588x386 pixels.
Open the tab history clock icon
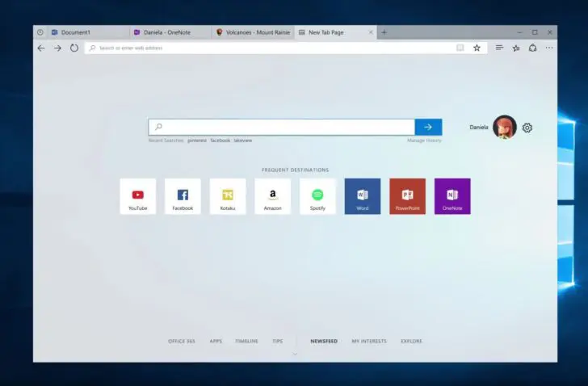tap(40, 32)
